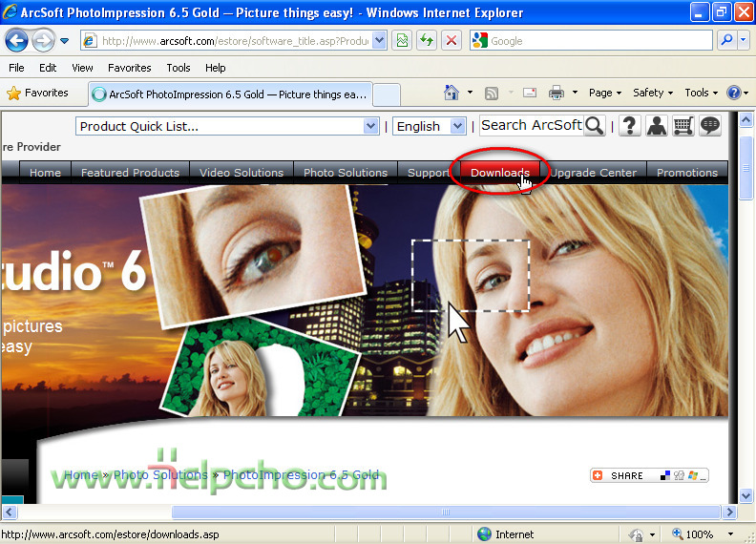Viewport: 756px width, 544px height.
Task: Open the Support navigation item
Action: 429,173
